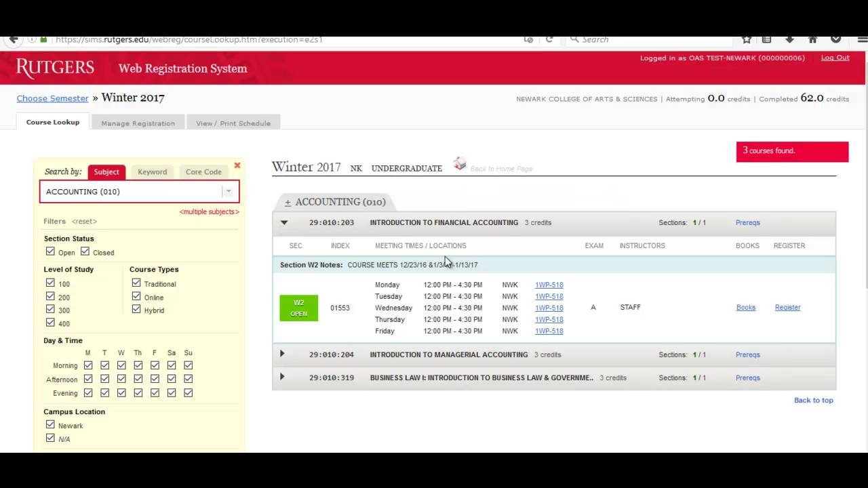Open the subject selection dropdown

tap(229, 191)
